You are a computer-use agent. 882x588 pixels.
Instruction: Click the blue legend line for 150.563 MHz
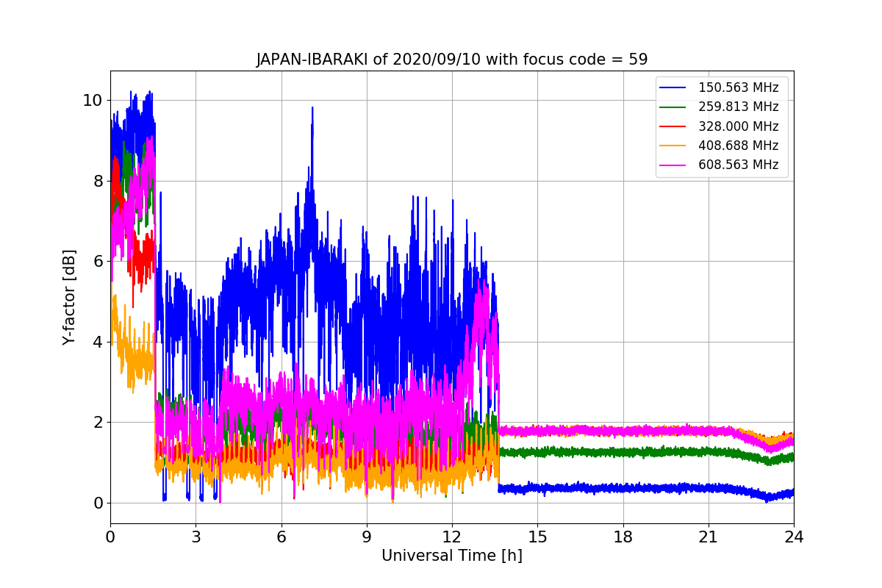tap(673, 88)
